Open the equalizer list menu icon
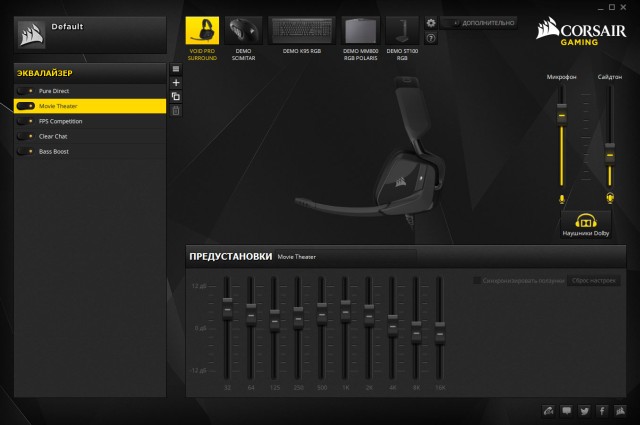Screen dimensions: 640x425 pyautogui.click(x=176, y=69)
